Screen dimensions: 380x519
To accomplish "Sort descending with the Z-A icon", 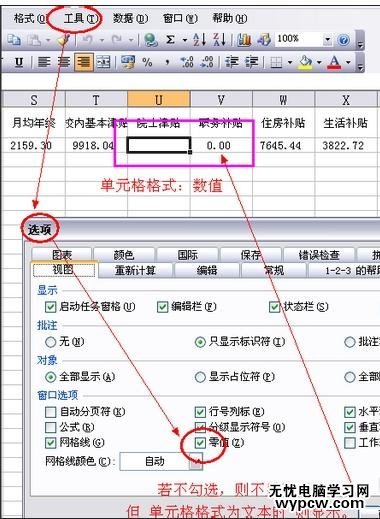I will click(x=219, y=40).
